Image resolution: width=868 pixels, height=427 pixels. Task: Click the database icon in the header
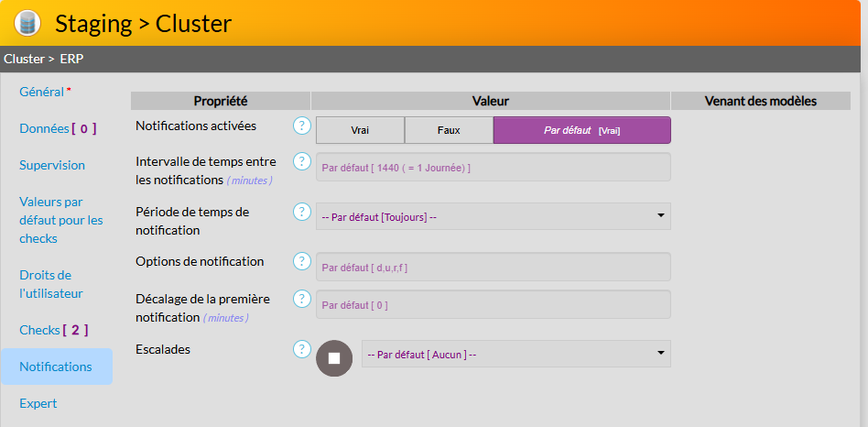27,22
